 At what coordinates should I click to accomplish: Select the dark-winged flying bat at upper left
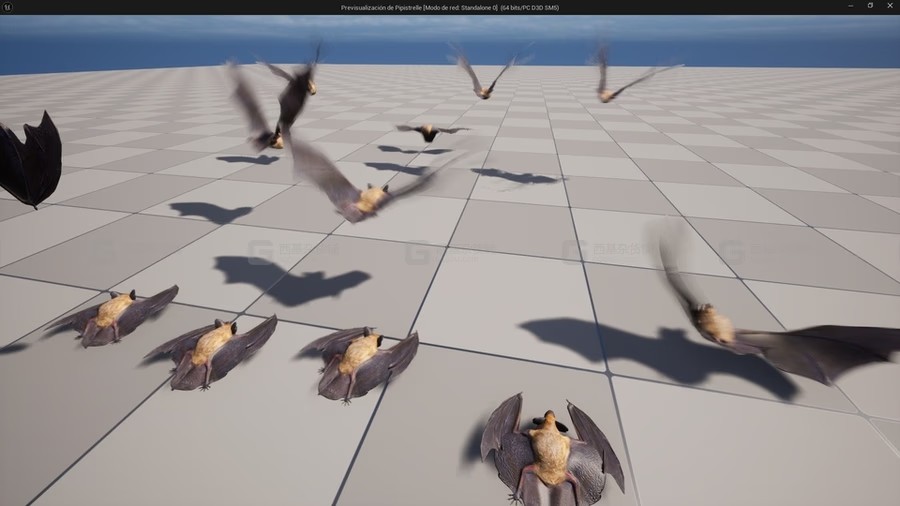285,100
